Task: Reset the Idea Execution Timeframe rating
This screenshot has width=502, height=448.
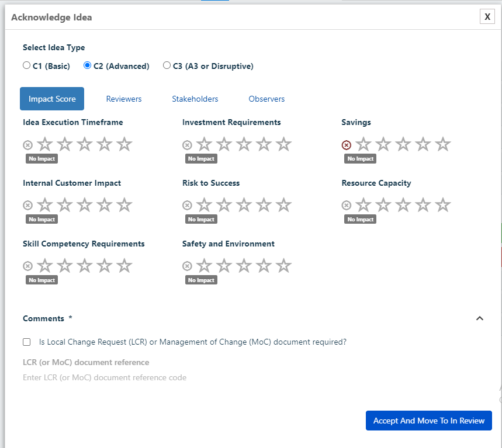Action: point(28,145)
